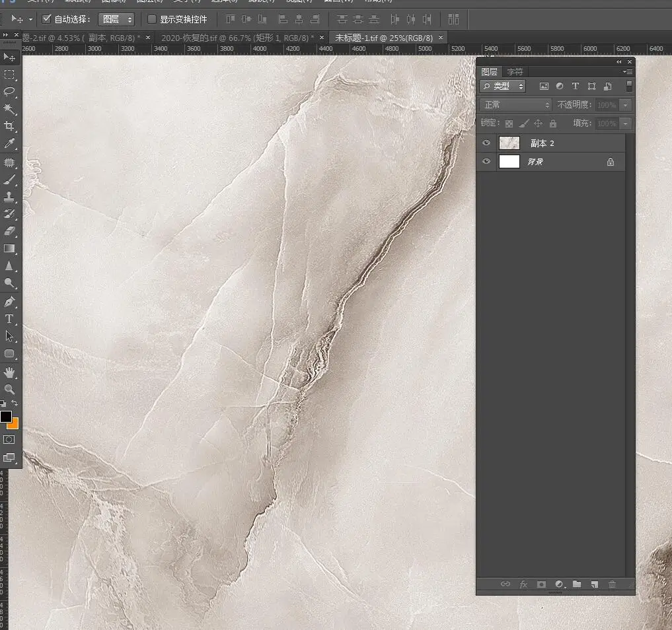Select the Hand tool
The image size is (672, 630).
[x=9, y=372]
